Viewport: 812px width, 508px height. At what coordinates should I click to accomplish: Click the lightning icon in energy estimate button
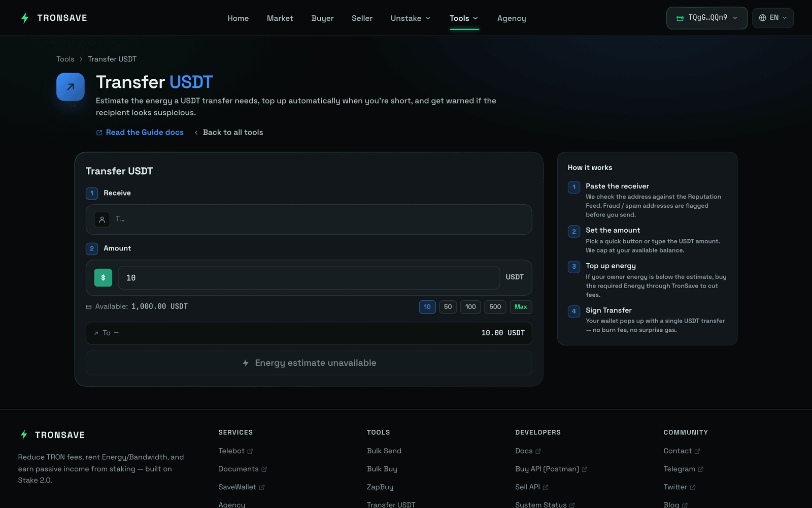pyautogui.click(x=246, y=363)
